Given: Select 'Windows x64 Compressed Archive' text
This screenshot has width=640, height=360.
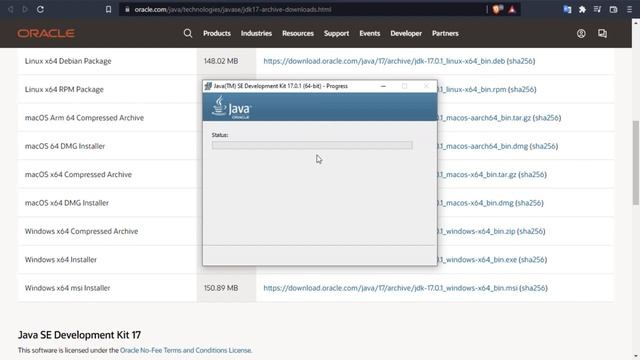Looking at the screenshot, I should (x=82, y=231).
